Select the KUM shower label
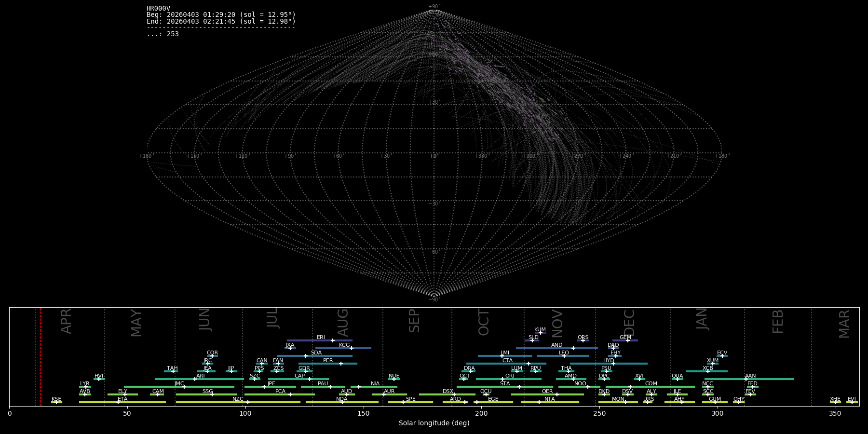Screen dimensions: 868x434 tap(540, 329)
